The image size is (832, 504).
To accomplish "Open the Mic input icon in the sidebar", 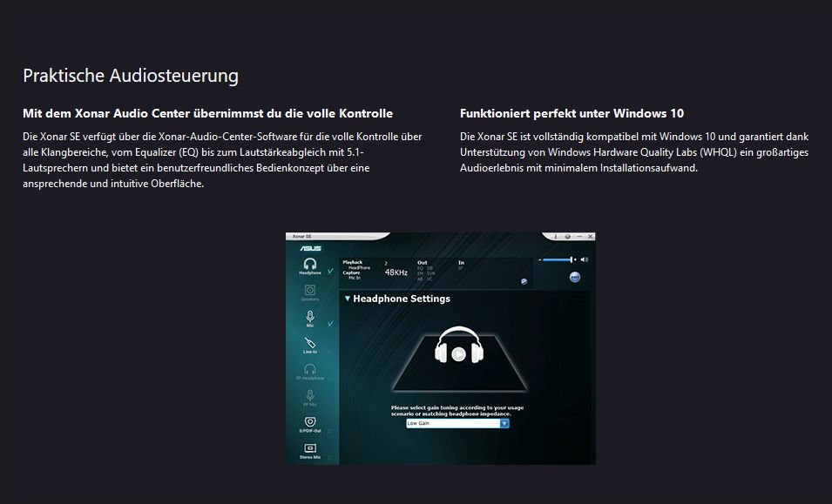I will coord(310,316).
